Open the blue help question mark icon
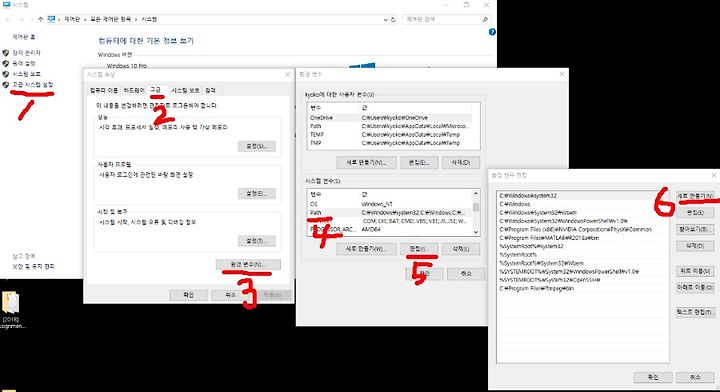Image resolution: width=720 pixels, height=392 pixels. pos(492,32)
